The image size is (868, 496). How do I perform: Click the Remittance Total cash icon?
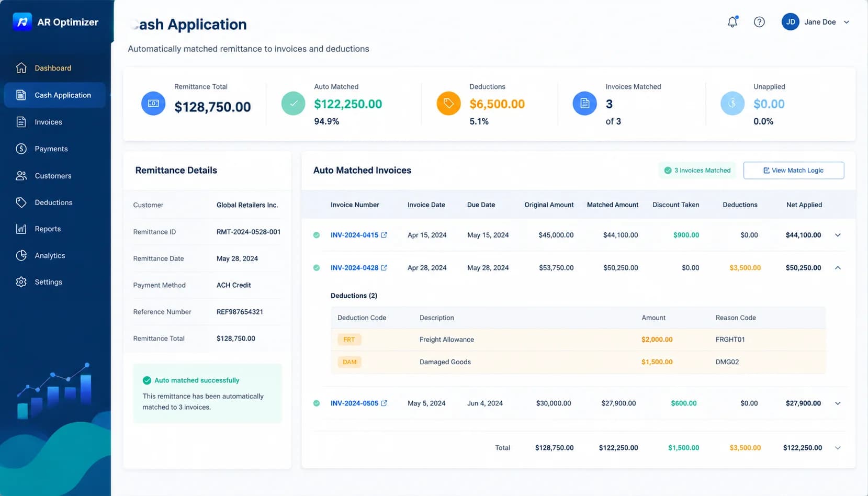click(x=153, y=104)
